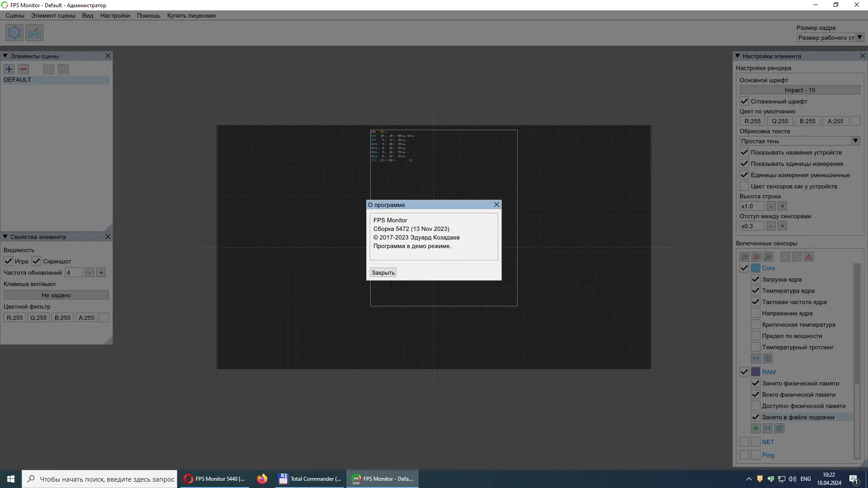Click the blue plus add scene element icon
The image size is (868, 488).
click(9, 69)
